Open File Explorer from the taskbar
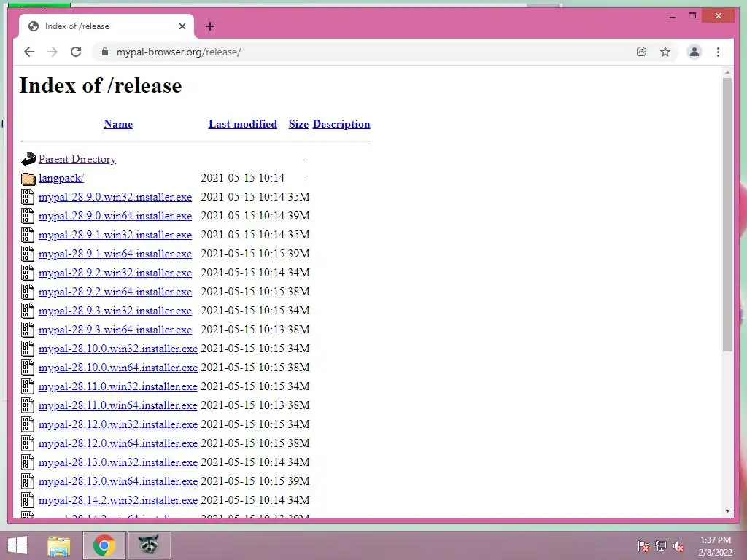The image size is (747, 560). [x=59, y=545]
